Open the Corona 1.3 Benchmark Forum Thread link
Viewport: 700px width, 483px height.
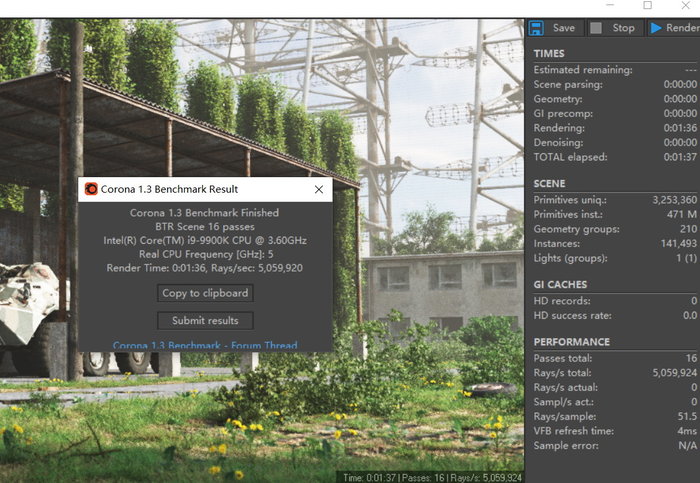tap(205, 345)
